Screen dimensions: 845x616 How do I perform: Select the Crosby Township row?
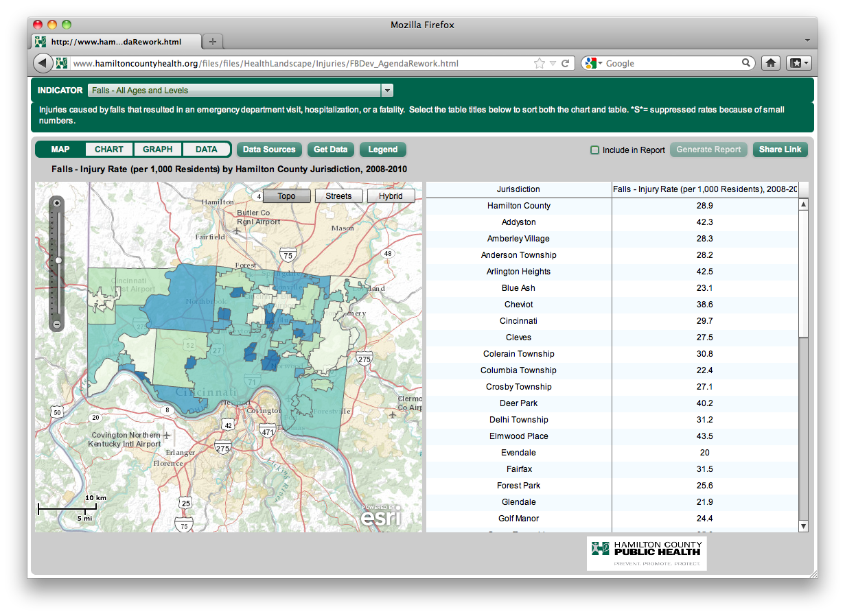(612, 387)
